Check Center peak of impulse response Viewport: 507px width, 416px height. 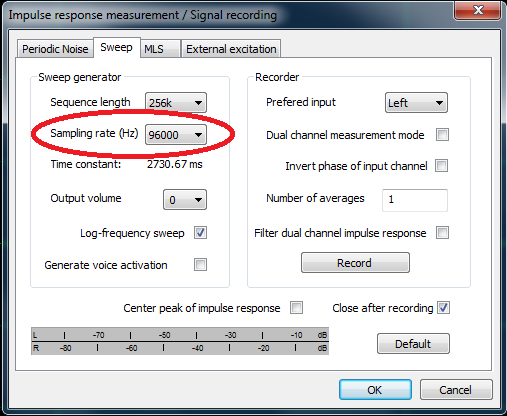[296, 308]
